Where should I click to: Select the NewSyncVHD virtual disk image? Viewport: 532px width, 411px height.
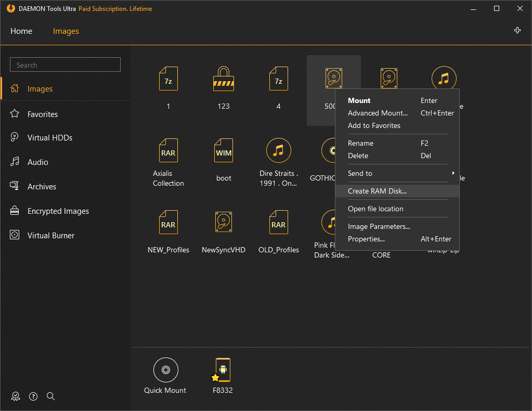tap(224, 222)
